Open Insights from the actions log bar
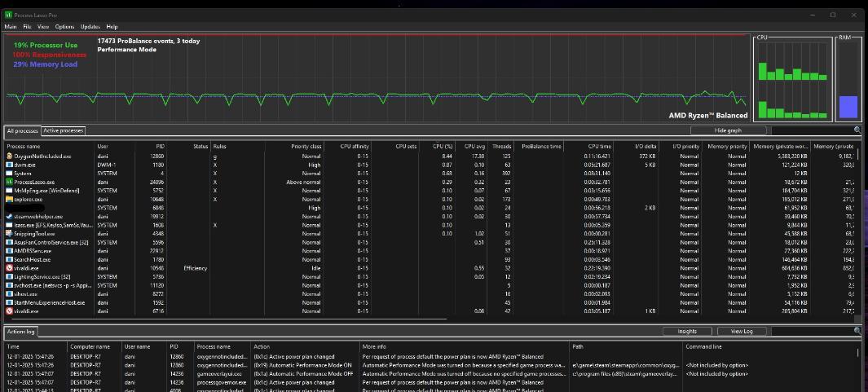This screenshot has width=868, height=392. click(x=687, y=331)
